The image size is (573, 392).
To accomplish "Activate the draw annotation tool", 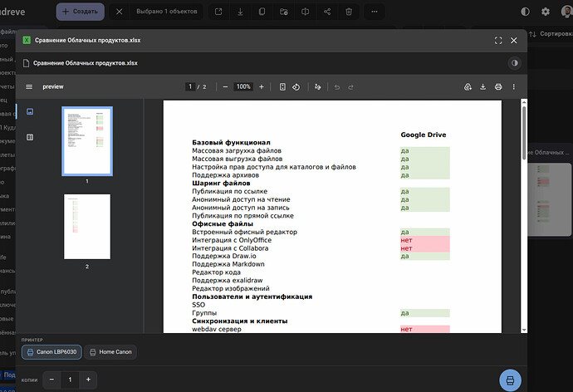I will coord(317,87).
